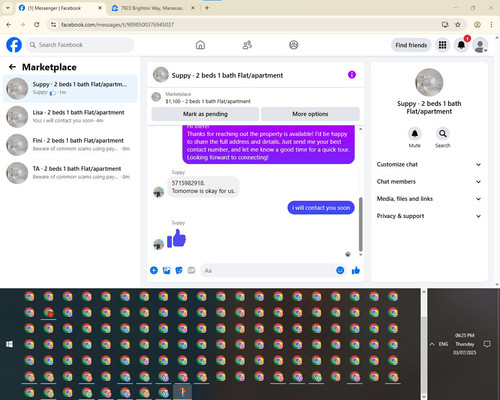
Task: Click Mark as pending button
Action: click(x=205, y=114)
